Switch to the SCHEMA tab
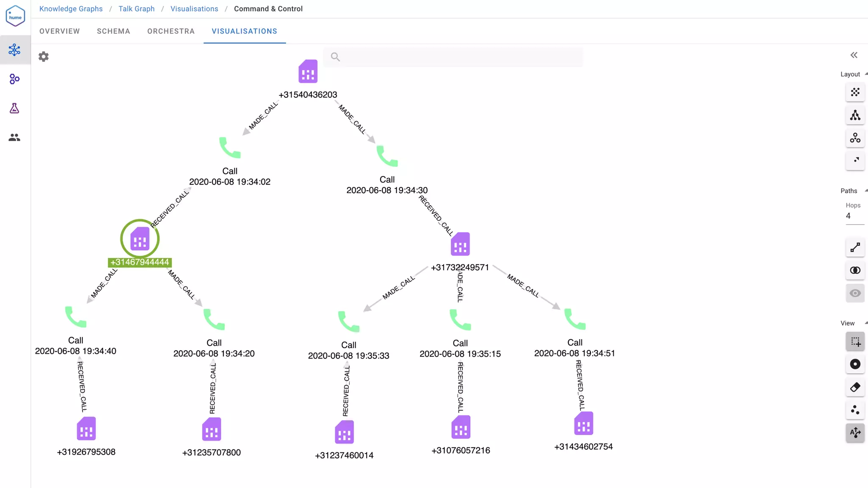This screenshot has width=868, height=488. click(113, 31)
